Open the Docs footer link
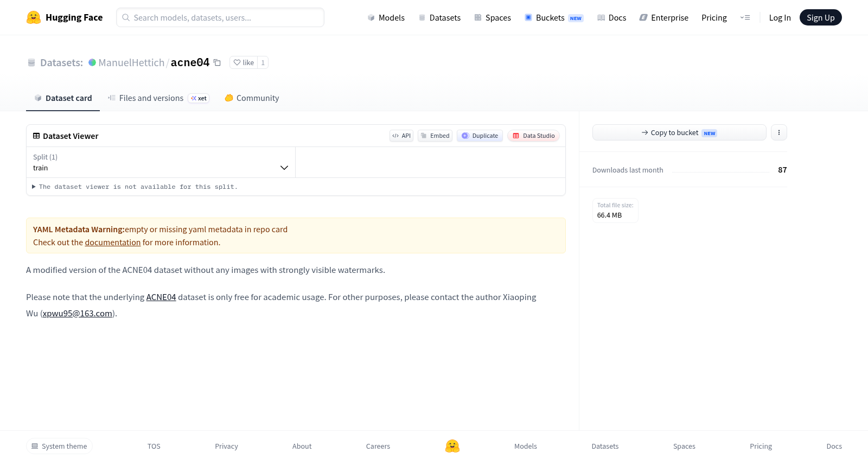 (834, 446)
